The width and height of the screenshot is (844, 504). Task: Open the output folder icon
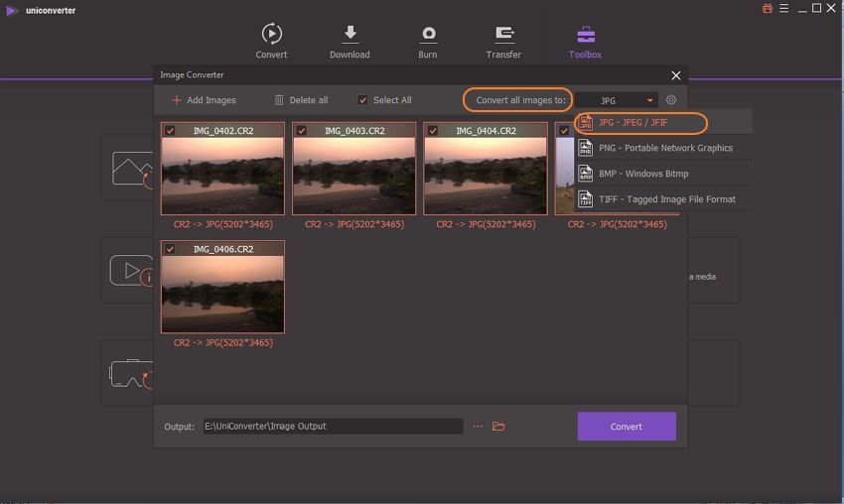[499, 427]
